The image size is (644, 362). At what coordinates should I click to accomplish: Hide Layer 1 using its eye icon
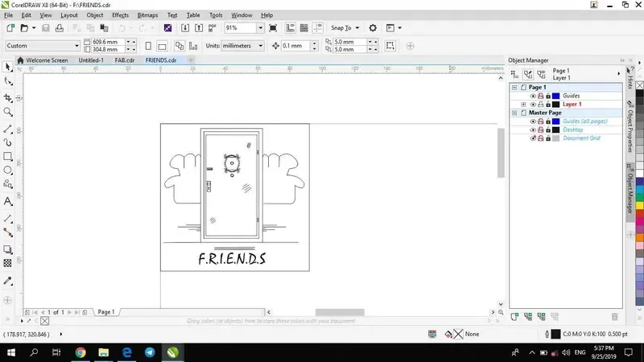(533, 105)
